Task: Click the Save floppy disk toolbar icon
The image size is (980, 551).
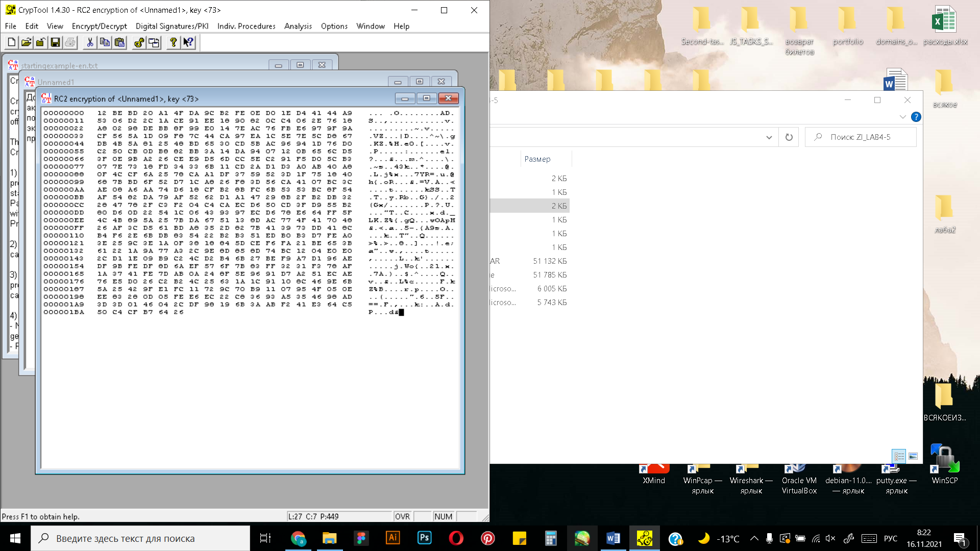Action: [55, 42]
